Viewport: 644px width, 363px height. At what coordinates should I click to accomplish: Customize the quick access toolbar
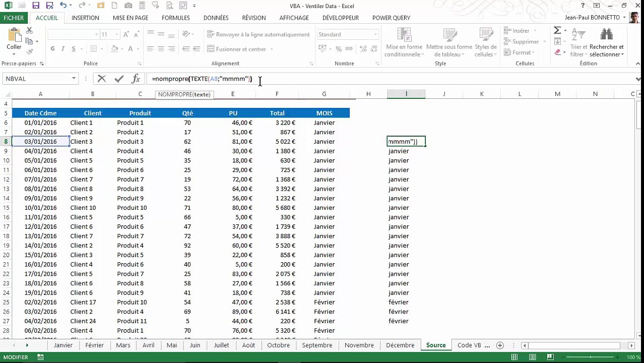click(194, 6)
